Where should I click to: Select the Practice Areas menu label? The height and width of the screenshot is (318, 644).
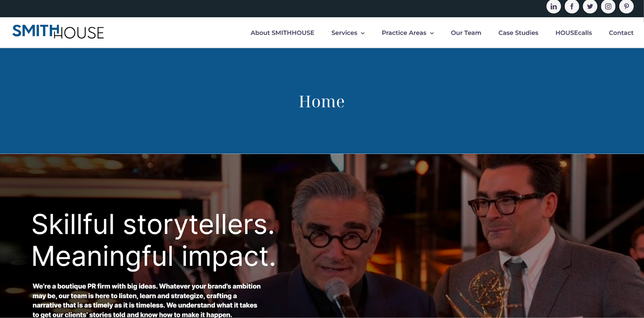(404, 33)
